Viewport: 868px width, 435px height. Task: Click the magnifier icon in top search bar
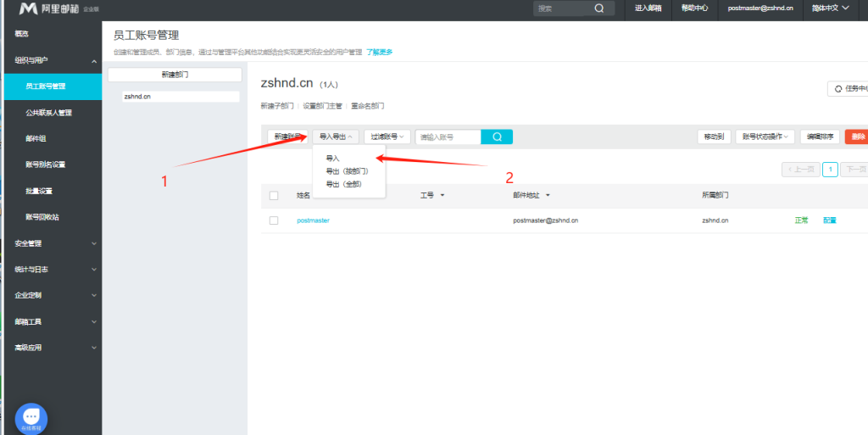point(598,8)
